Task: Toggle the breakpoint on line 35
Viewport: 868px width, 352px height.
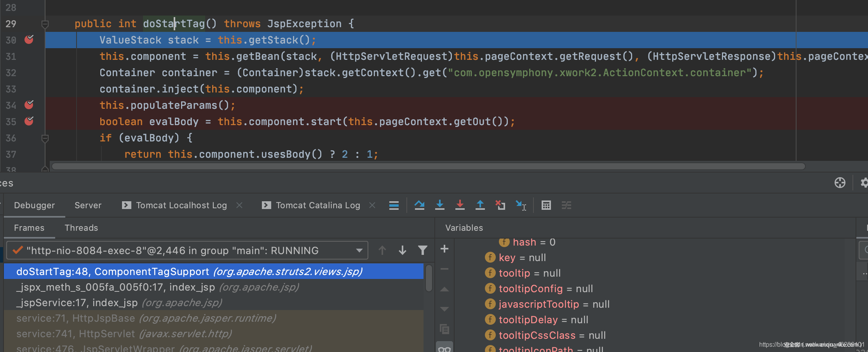Action: tap(29, 121)
